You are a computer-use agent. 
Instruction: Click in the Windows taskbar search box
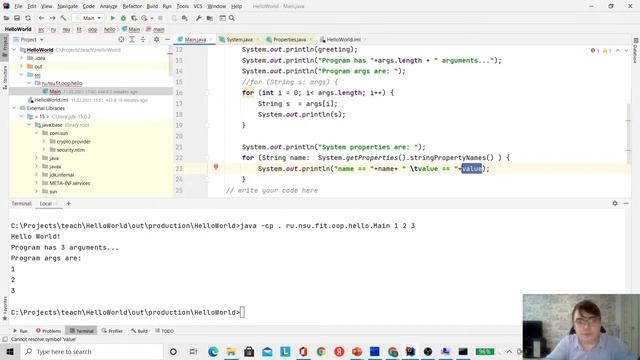92,351
